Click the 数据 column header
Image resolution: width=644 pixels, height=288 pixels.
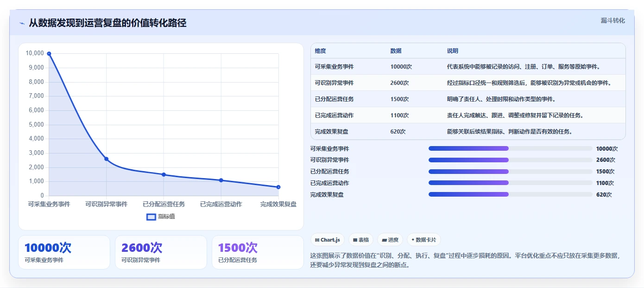pyautogui.click(x=396, y=51)
